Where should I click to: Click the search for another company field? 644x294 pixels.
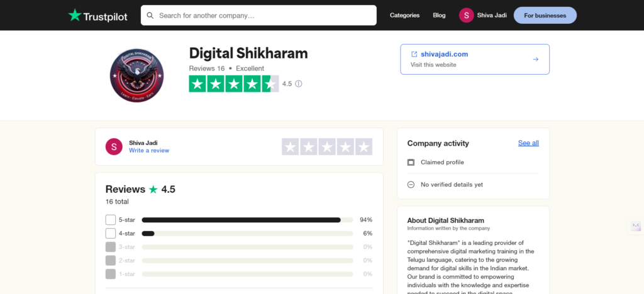point(264,15)
